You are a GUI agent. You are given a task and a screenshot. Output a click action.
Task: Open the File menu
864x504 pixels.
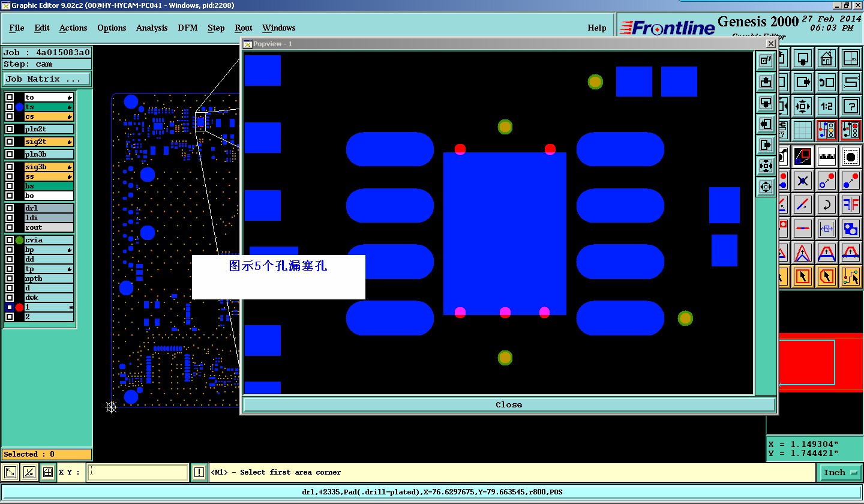point(17,28)
